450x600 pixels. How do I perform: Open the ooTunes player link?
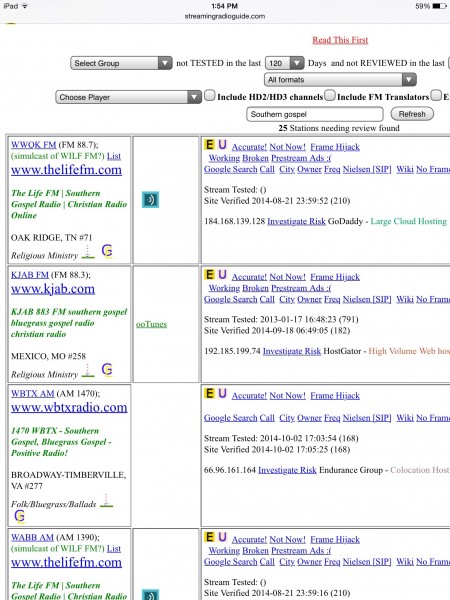pyautogui.click(x=151, y=324)
